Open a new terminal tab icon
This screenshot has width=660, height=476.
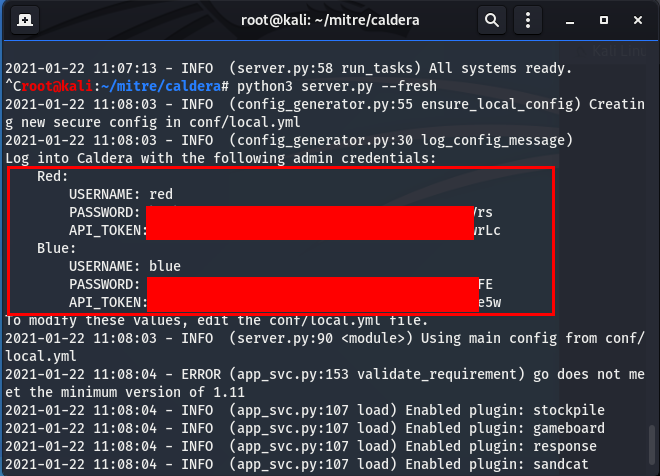click(25, 20)
